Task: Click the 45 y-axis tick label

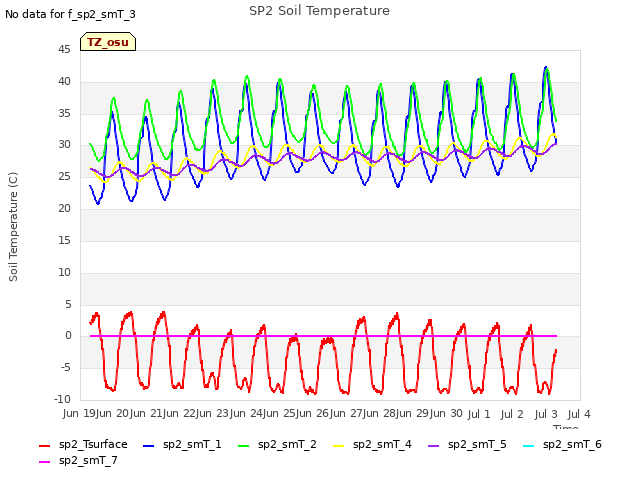Action: [x=64, y=49]
